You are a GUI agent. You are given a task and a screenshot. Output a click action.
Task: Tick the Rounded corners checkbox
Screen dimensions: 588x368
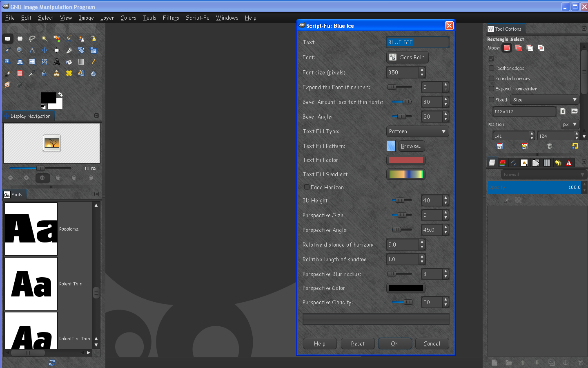492,79
